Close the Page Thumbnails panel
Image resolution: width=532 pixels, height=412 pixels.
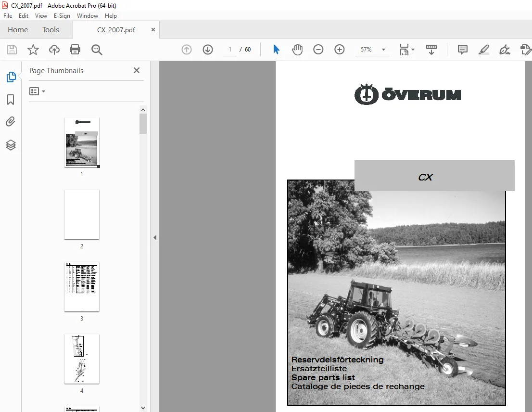[x=137, y=70]
